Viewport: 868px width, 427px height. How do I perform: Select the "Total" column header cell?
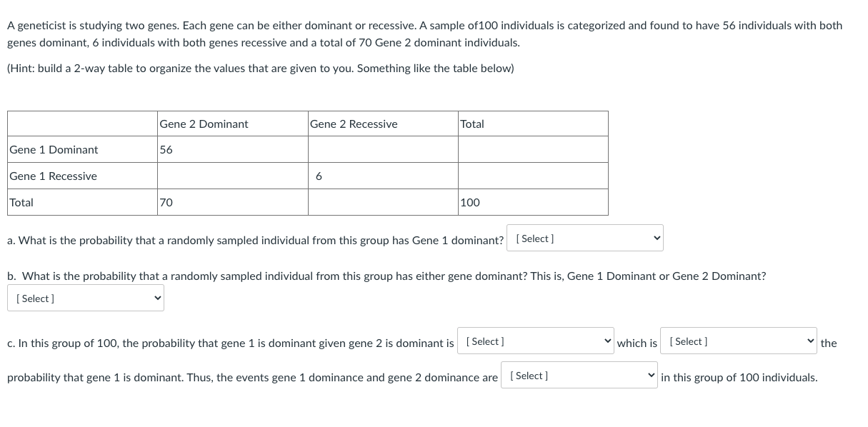(x=533, y=124)
